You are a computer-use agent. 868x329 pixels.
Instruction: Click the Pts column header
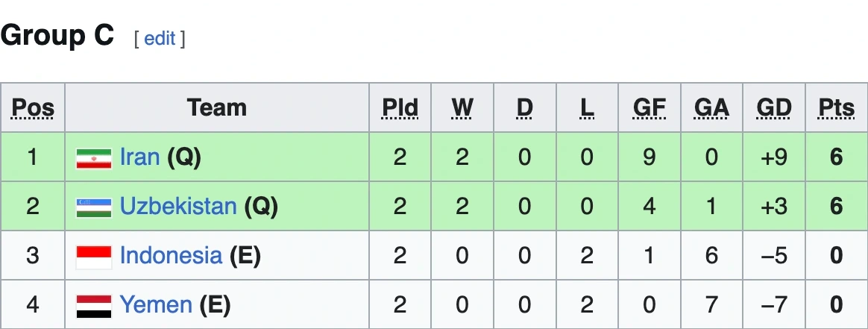tap(836, 108)
